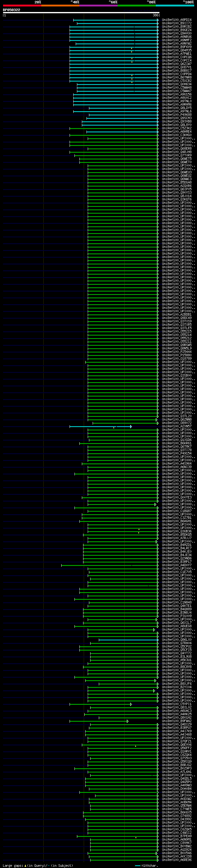
Task: Select the UniRef100_Q9AVU0 label
Action: pos(176,33)
